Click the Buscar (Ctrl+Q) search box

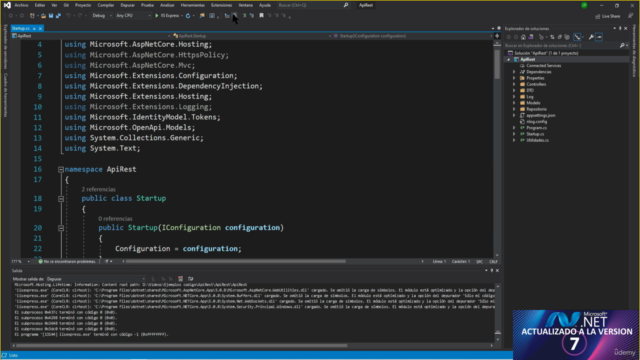(x=313, y=5)
